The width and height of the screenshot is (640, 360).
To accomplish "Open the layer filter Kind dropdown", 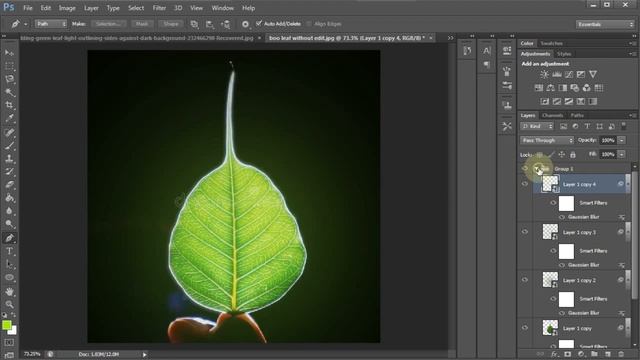I will (537, 127).
